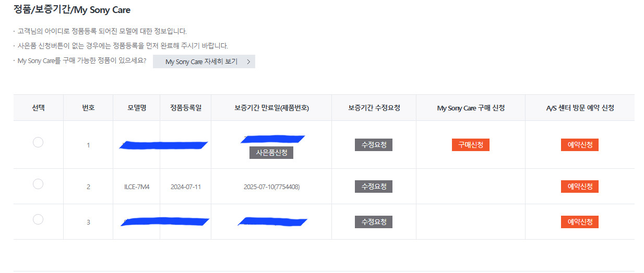
Task: Click 예약신청 button in row 1
Action: click(x=580, y=145)
